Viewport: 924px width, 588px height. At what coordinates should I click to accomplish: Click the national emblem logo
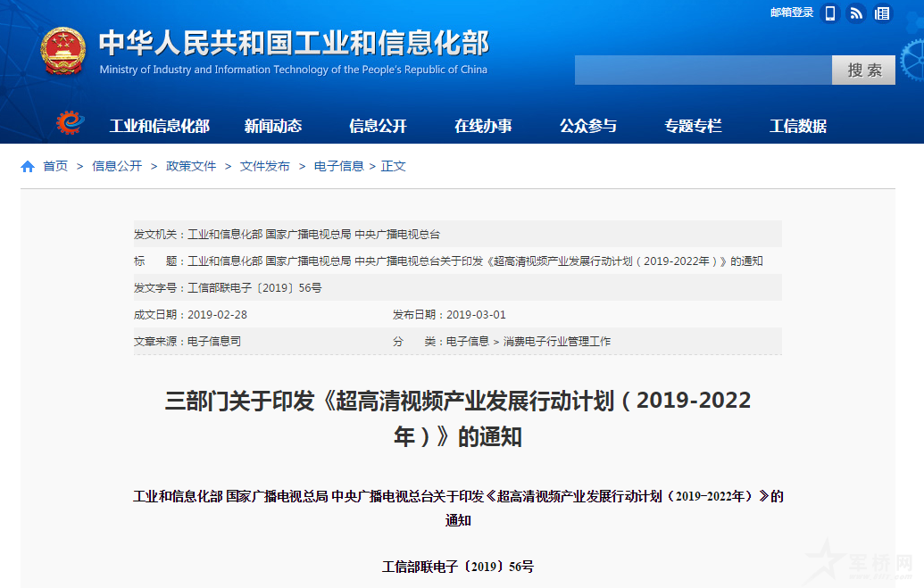(x=63, y=52)
